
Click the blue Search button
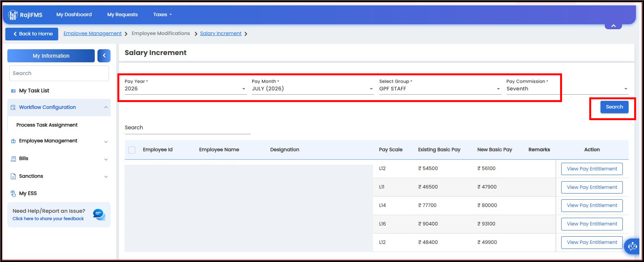point(614,107)
